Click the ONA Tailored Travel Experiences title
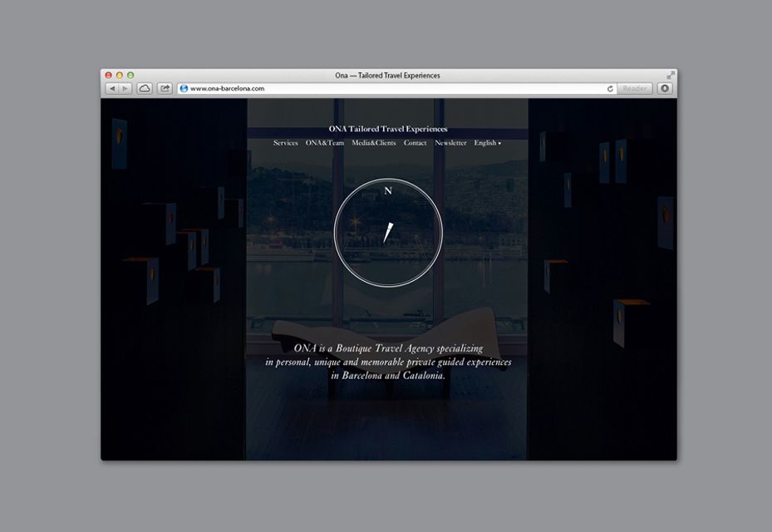The width and height of the screenshot is (772, 532). click(388, 129)
